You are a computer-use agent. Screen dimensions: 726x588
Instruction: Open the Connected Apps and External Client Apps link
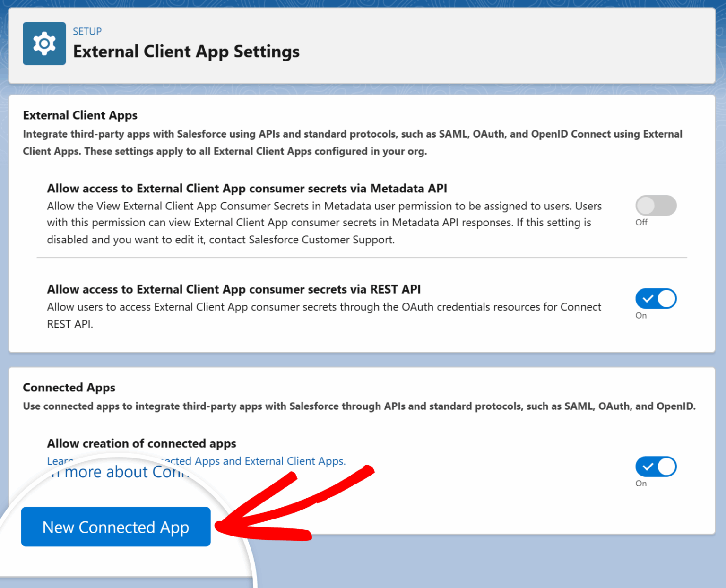196,461
